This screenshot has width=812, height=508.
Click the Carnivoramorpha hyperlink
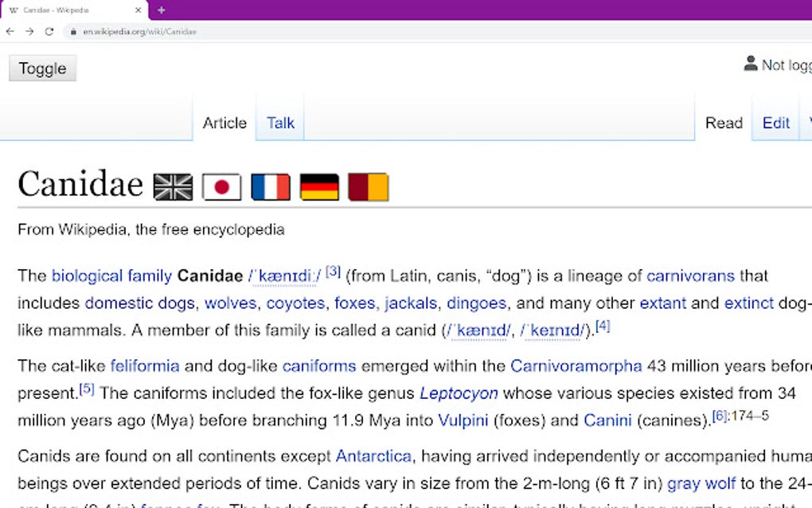pos(576,365)
